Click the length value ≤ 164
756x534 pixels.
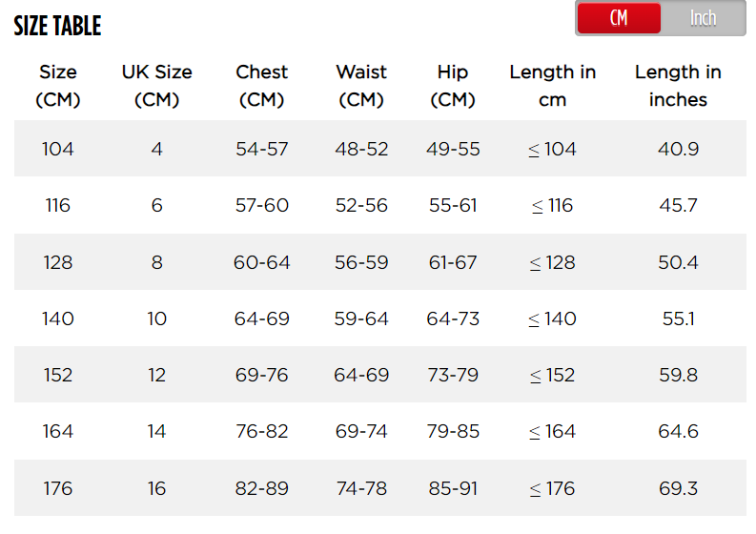click(552, 432)
